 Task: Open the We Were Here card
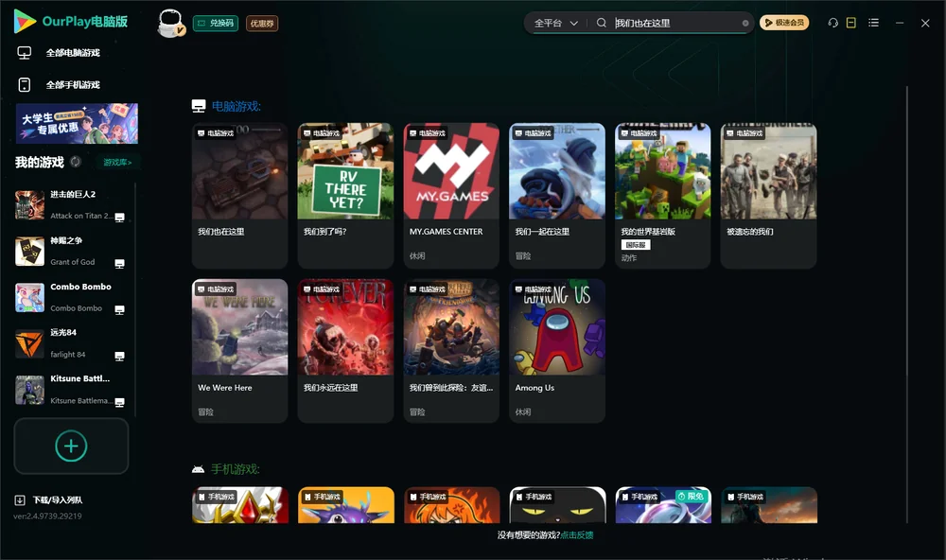click(239, 351)
